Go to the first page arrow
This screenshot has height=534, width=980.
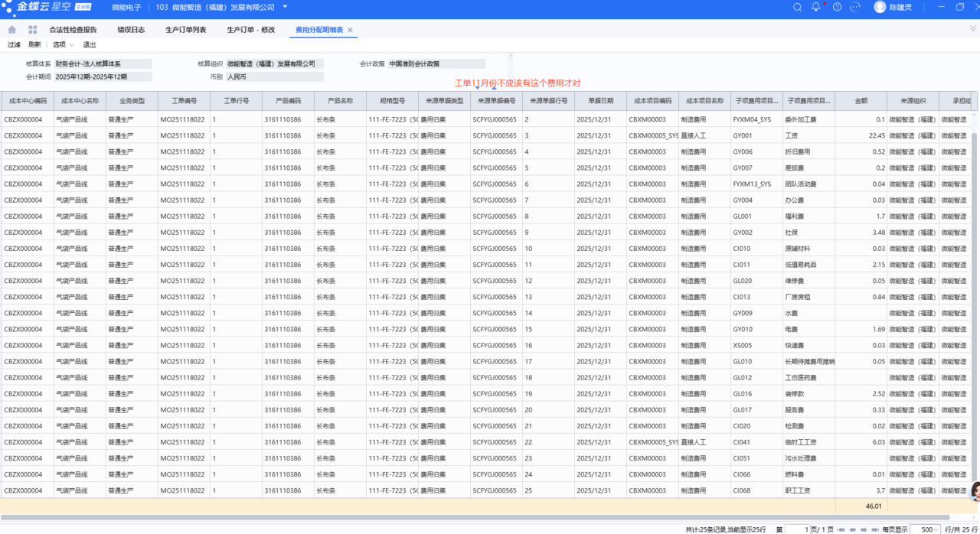pyautogui.click(x=841, y=529)
